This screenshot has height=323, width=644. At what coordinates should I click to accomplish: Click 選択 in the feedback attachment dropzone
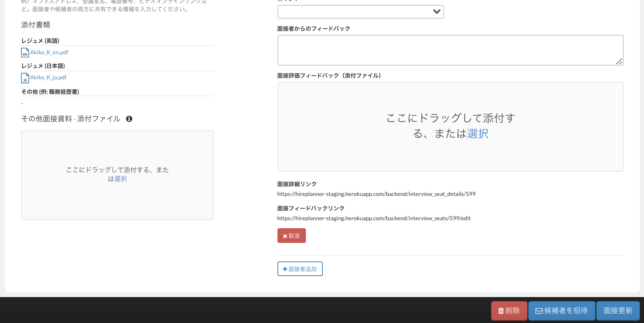[x=478, y=134]
